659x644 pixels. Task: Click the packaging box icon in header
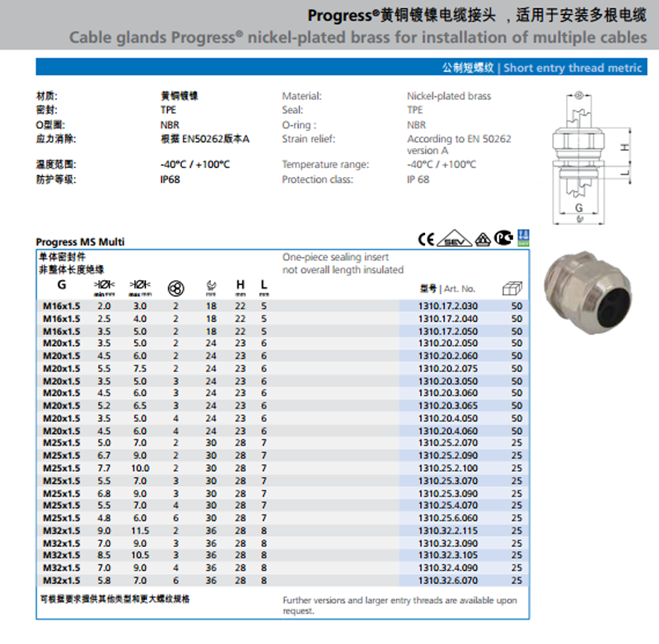coord(512,288)
